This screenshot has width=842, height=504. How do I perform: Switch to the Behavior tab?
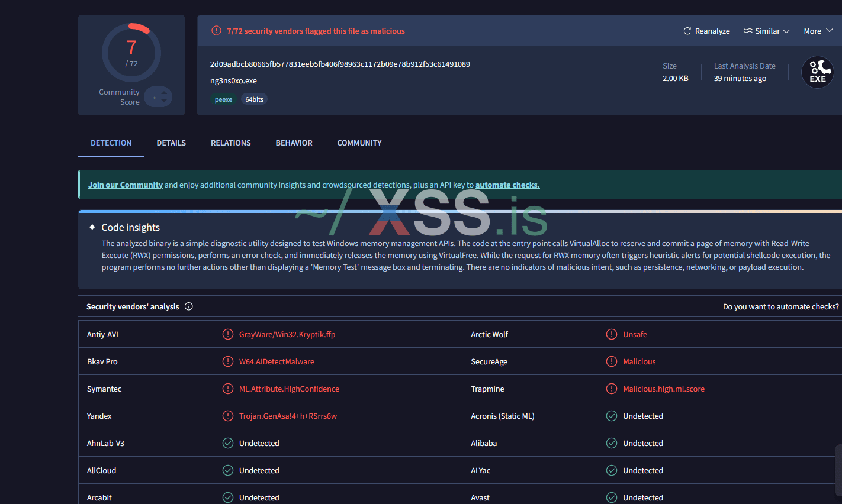click(294, 143)
